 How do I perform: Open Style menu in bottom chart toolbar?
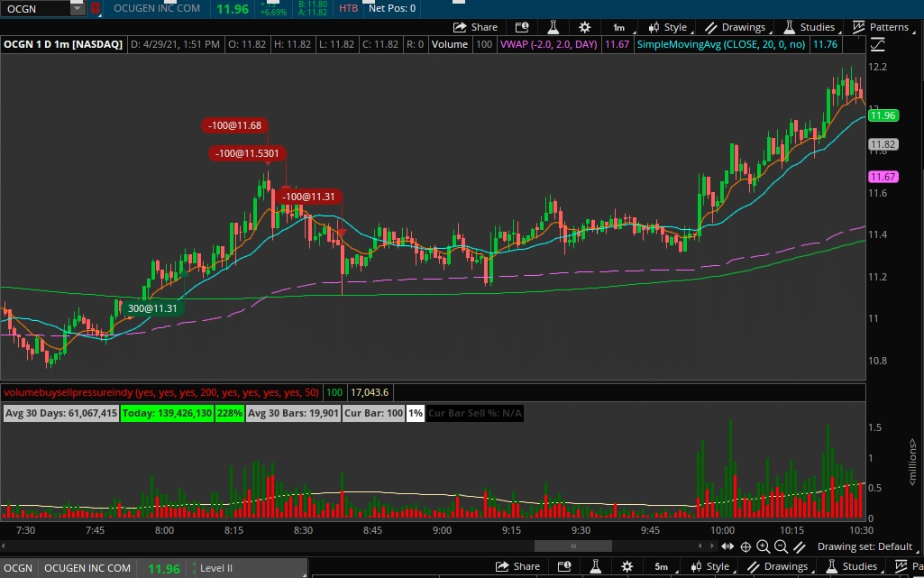click(x=712, y=566)
